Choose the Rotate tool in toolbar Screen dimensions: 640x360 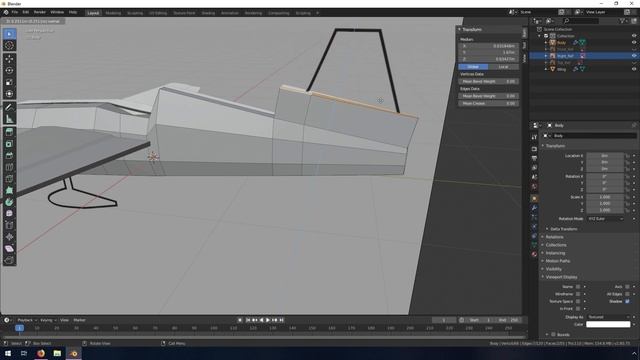coord(9,71)
